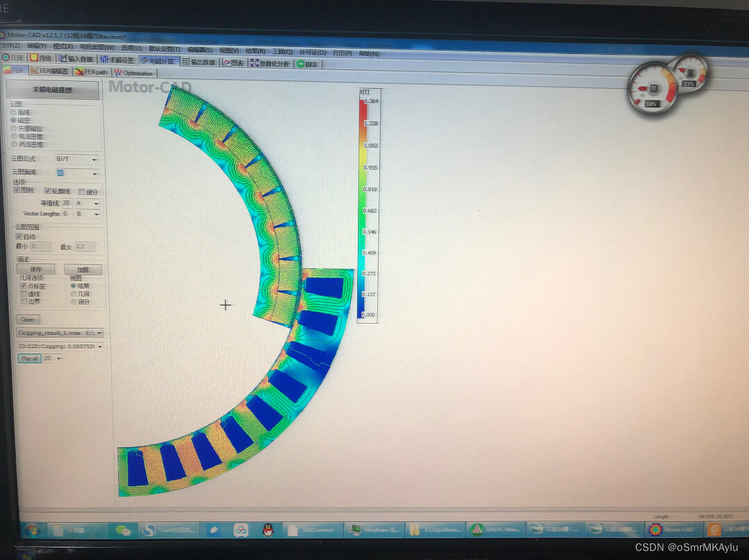Open the 图表 charts tab
The image size is (749, 560).
click(234, 62)
